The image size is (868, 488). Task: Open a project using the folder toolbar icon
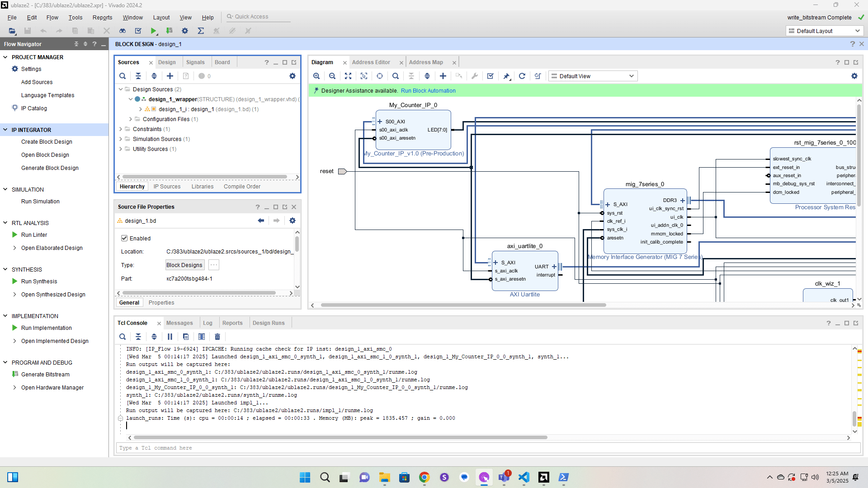(x=12, y=31)
